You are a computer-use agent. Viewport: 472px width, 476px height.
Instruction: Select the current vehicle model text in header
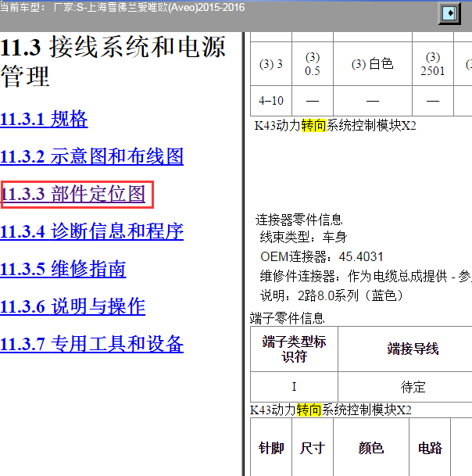tap(123, 7)
